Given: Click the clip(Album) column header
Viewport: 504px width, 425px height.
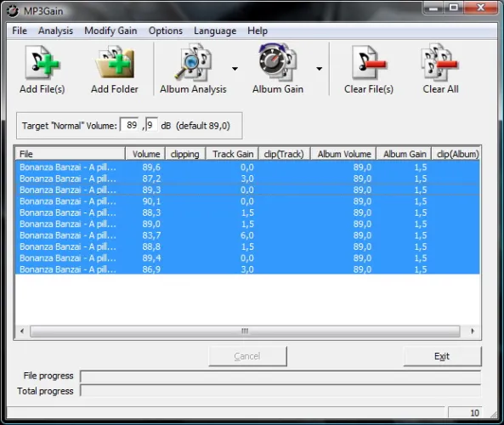Looking at the screenshot, I should (456, 154).
